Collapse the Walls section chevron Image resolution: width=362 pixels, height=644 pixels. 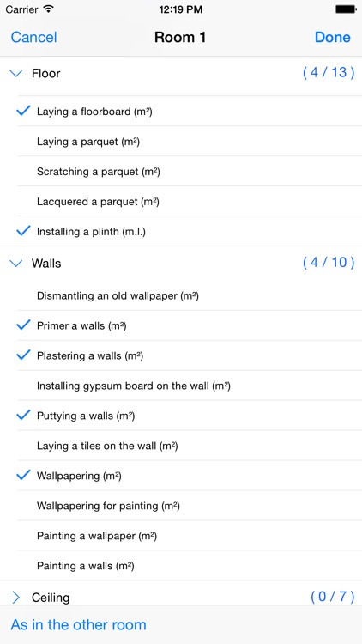(16, 264)
